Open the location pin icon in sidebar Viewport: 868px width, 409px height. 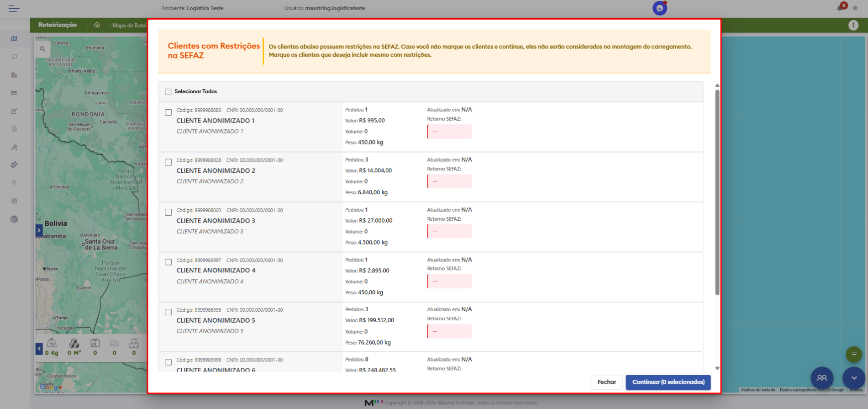coord(14,183)
